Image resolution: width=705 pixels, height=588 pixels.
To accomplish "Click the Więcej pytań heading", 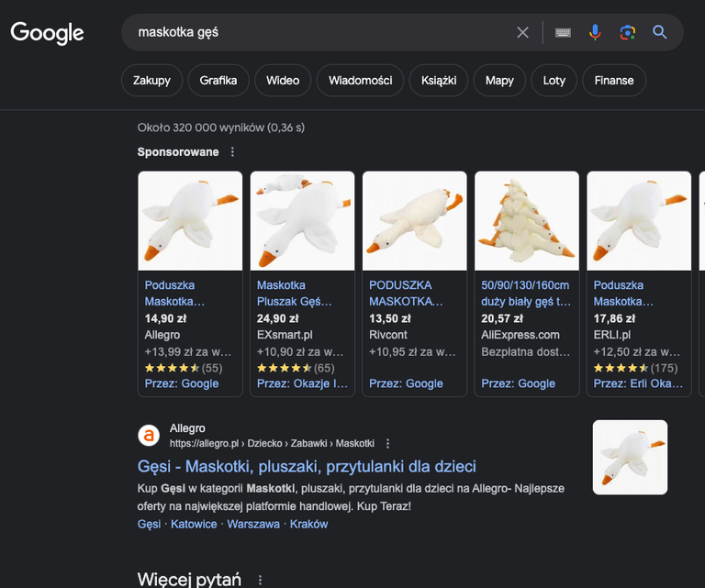I will click(x=189, y=580).
